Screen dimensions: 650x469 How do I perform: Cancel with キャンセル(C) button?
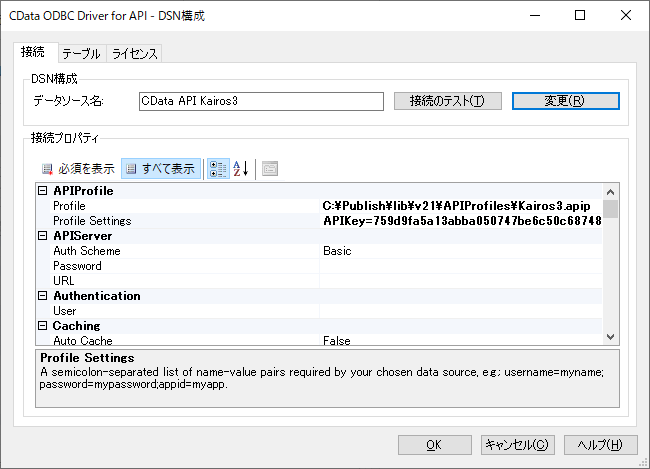pyautogui.click(x=517, y=445)
